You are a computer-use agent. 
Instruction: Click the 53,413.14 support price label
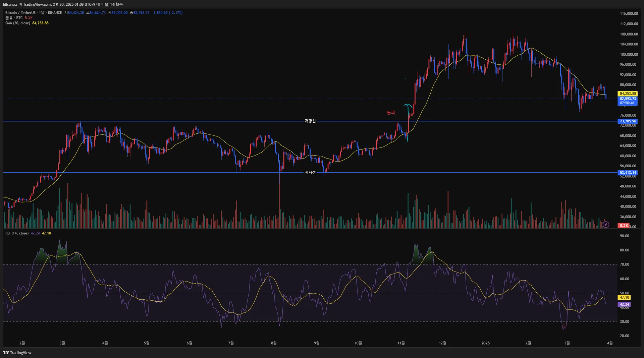click(x=628, y=173)
